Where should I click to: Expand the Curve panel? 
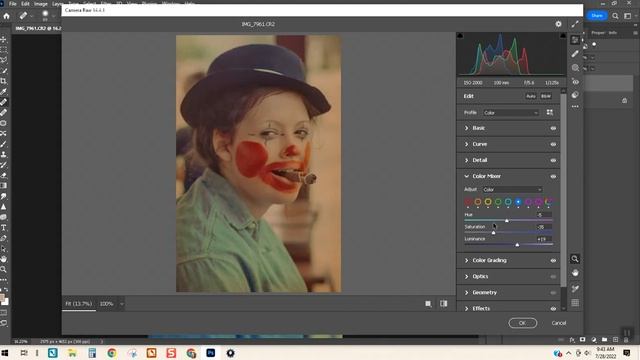click(x=467, y=144)
